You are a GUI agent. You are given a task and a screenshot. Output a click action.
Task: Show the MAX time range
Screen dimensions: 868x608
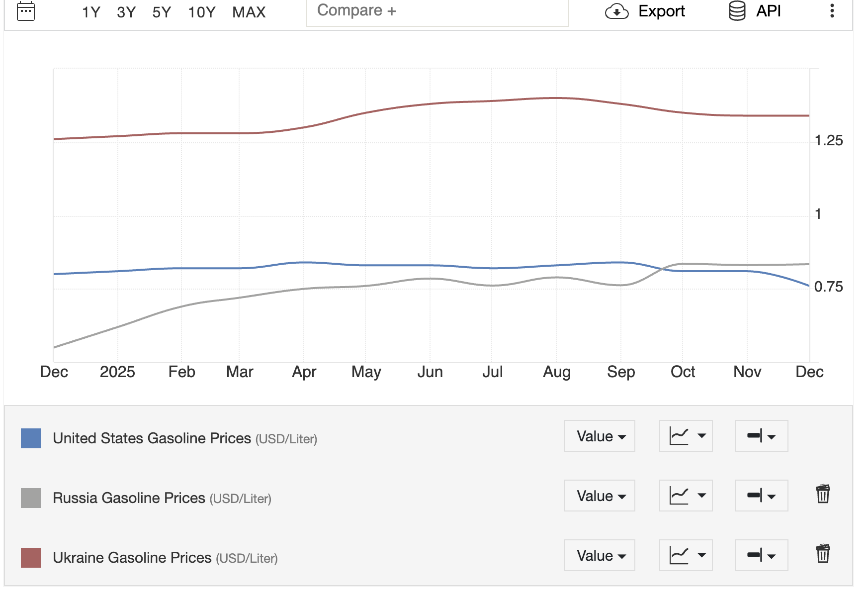(x=249, y=12)
